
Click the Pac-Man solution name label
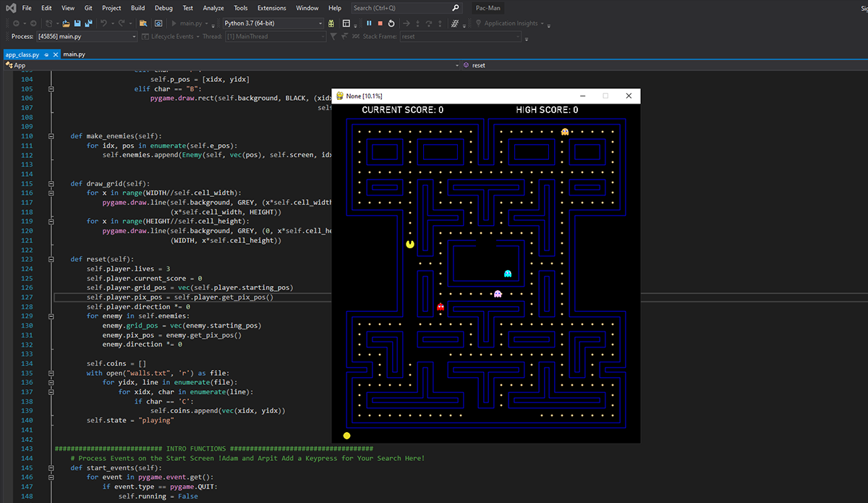tap(487, 8)
